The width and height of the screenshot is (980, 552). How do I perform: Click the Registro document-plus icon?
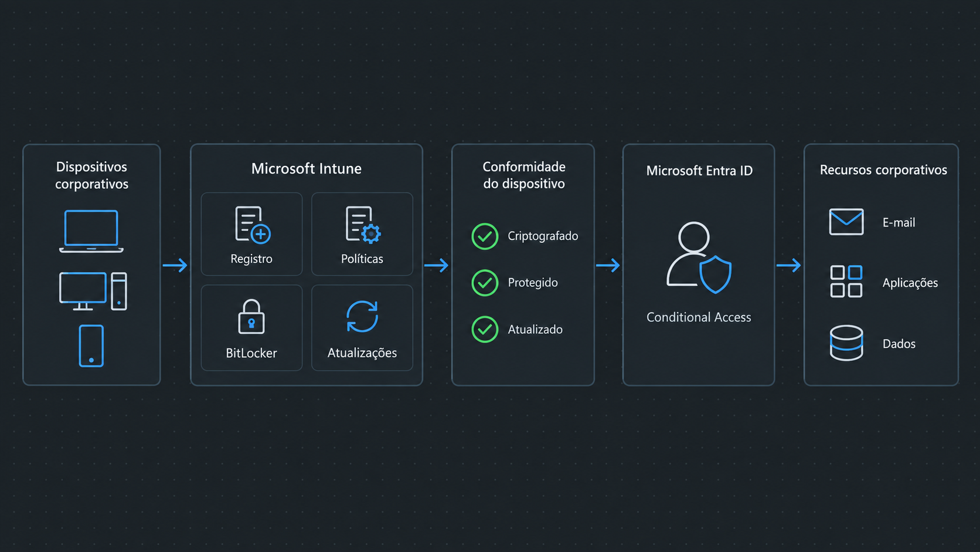(x=253, y=225)
